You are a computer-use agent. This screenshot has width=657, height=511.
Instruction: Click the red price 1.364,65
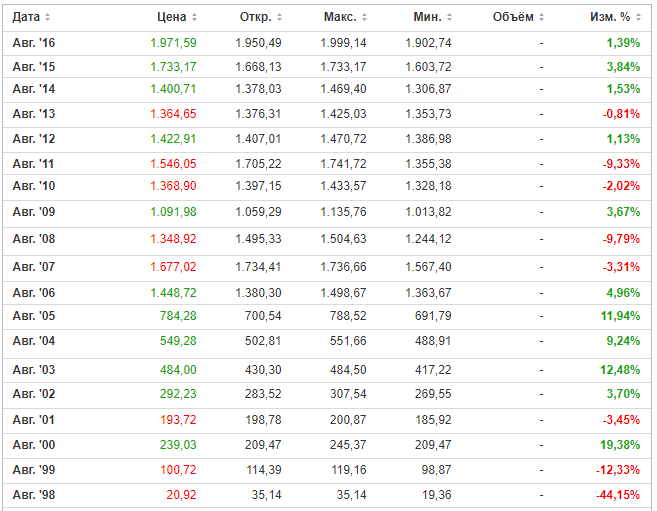pos(173,114)
